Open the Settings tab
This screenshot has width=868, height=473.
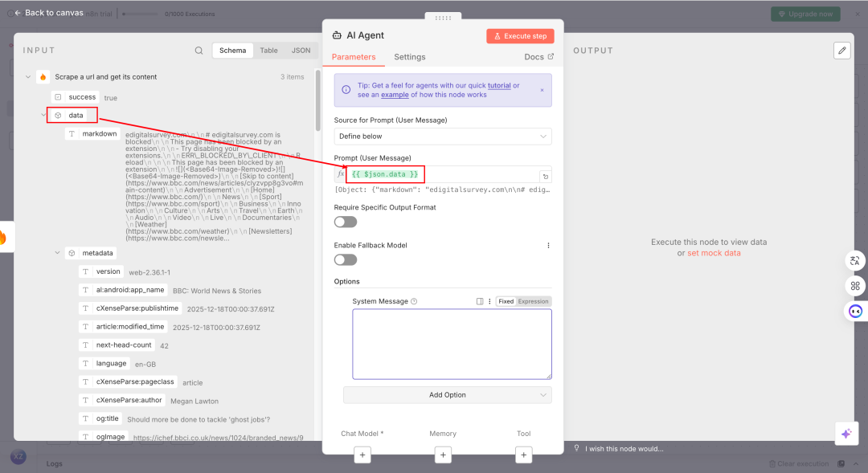[410, 57]
